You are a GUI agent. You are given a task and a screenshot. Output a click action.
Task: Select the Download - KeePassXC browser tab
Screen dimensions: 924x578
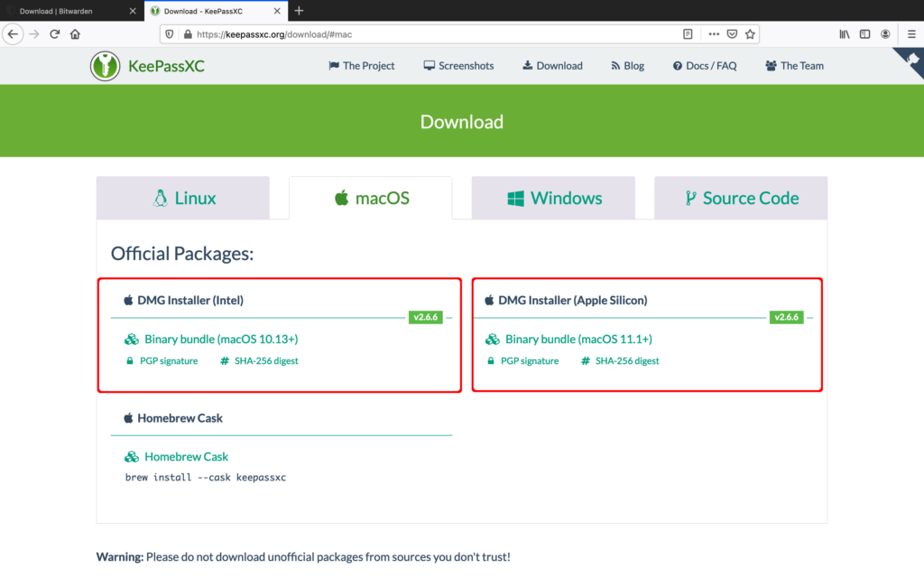click(216, 11)
